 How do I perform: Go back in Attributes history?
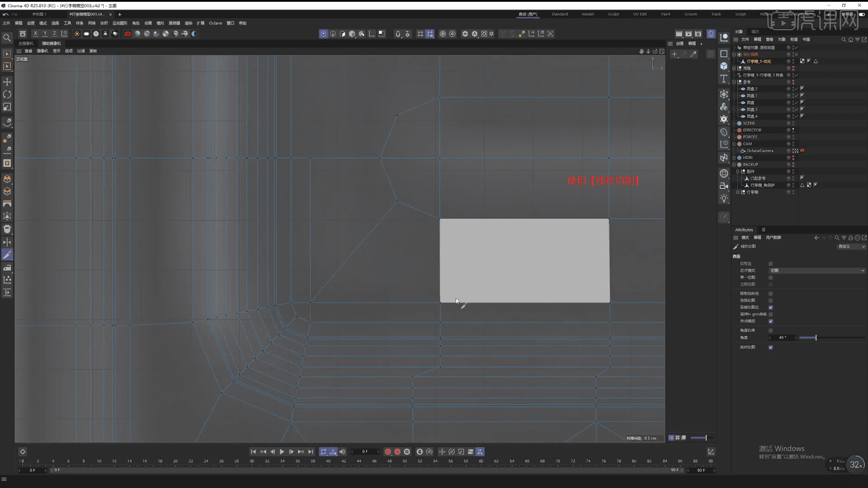[x=816, y=238]
